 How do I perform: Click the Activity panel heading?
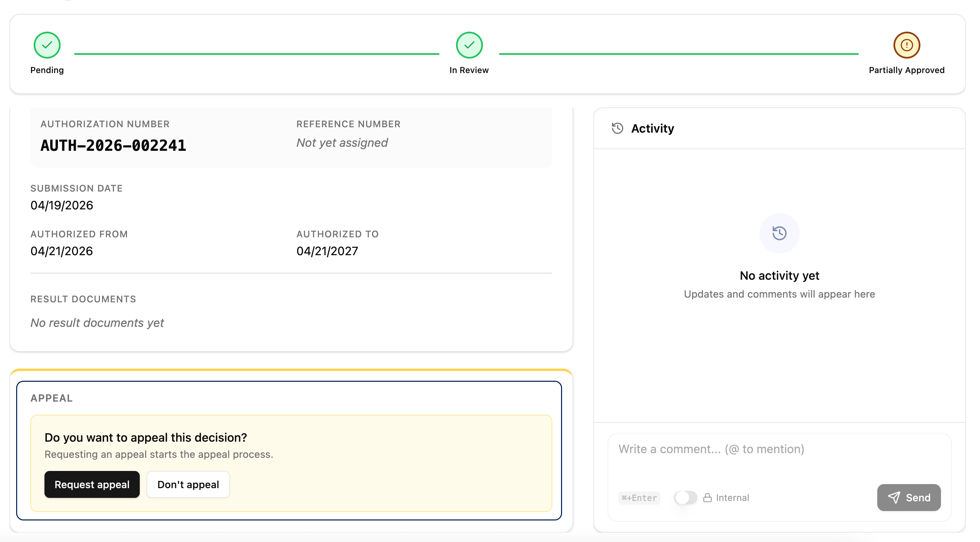click(x=652, y=128)
